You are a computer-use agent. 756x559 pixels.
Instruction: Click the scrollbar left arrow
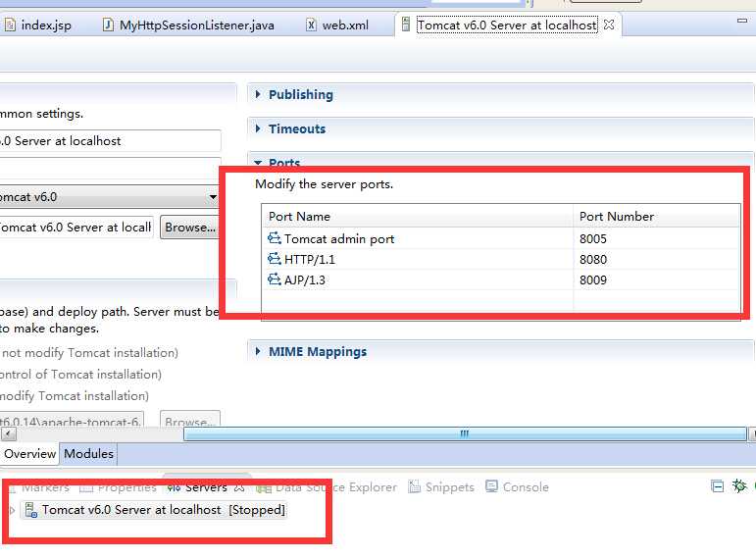8,433
